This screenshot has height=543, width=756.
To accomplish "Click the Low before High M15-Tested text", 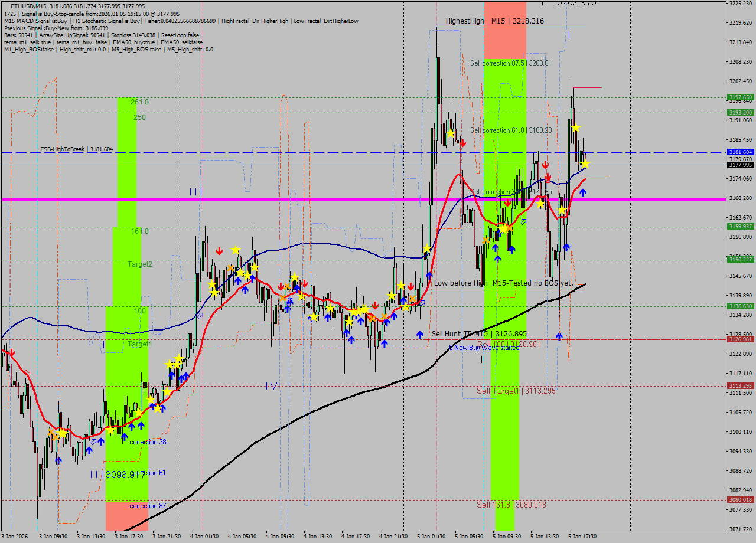I will 503,283.
